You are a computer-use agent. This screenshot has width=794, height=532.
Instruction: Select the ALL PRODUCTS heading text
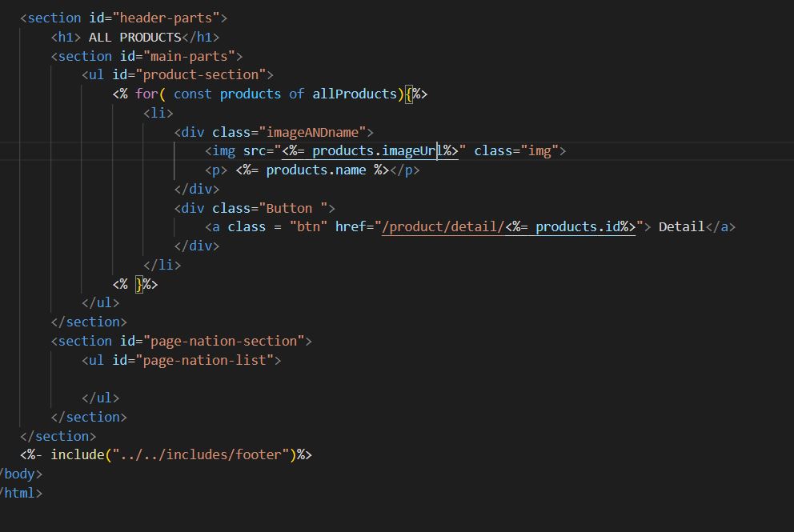click(x=134, y=38)
